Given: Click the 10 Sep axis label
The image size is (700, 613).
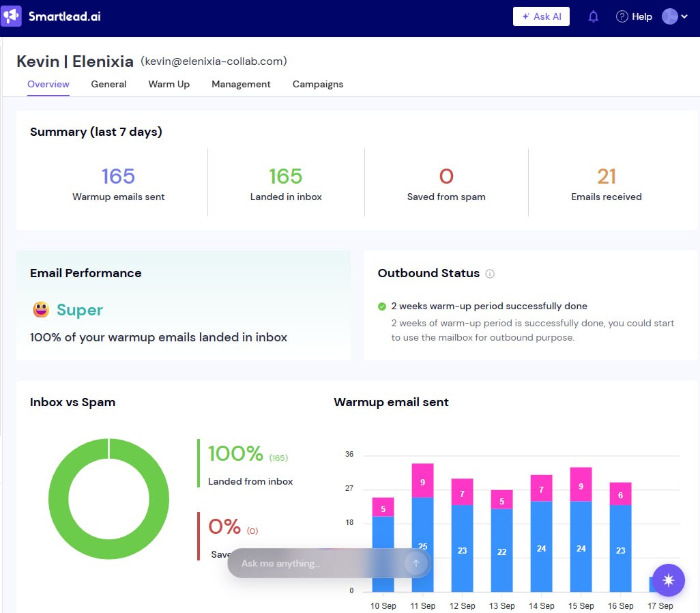Looking at the screenshot, I should (x=383, y=606).
